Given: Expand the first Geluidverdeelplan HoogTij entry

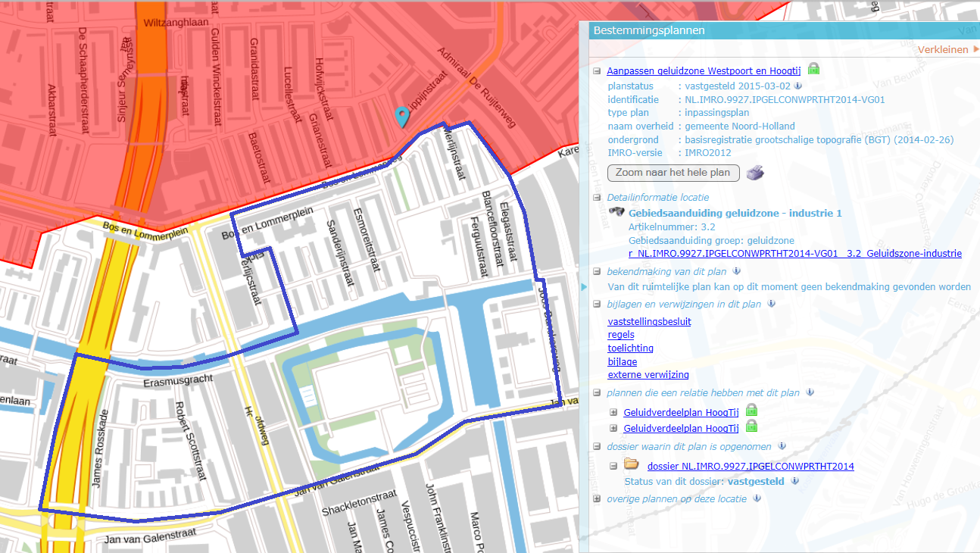Looking at the screenshot, I should 613,413.
